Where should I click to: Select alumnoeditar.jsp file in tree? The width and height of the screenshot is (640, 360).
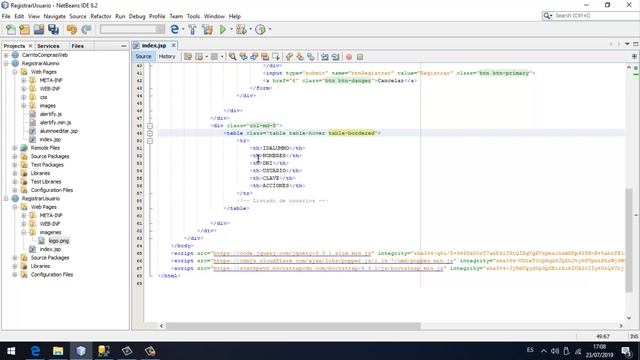tap(59, 131)
